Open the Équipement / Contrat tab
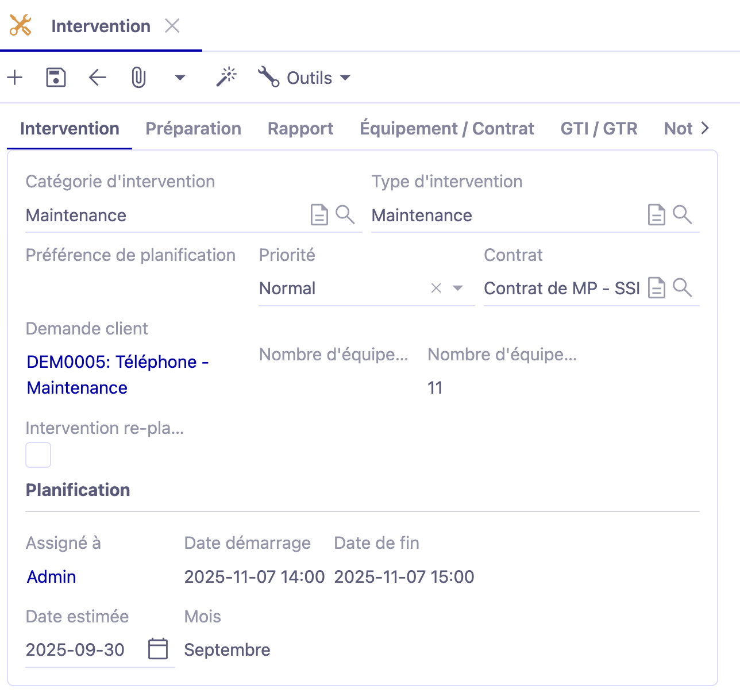740x700 pixels. pyautogui.click(x=446, y=128)
